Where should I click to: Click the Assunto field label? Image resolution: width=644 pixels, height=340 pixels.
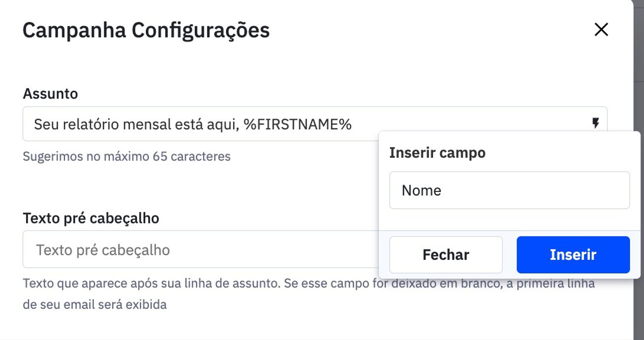pyautogui.click(x=50, y=94)
